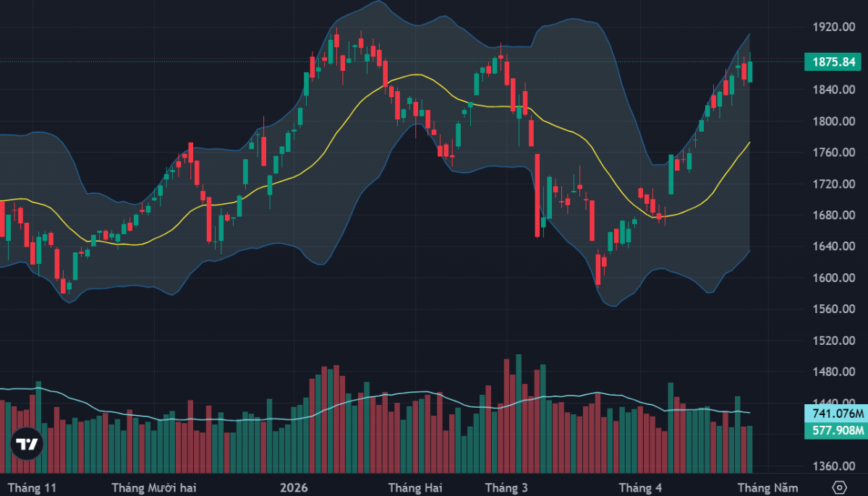Screen dimensions: 868x496
Task: Click the TradingView logo icon
Action: pyautogui.click(x=27, y=445)
